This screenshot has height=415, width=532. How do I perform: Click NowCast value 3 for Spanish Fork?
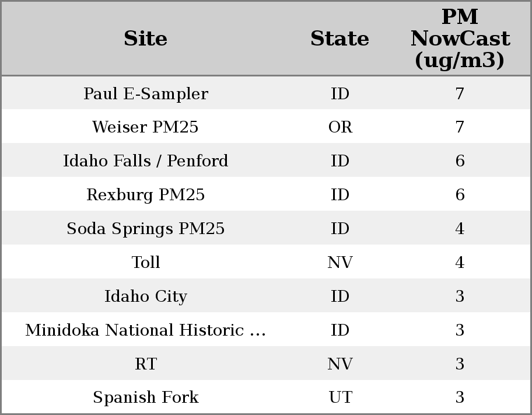point(460,397)
